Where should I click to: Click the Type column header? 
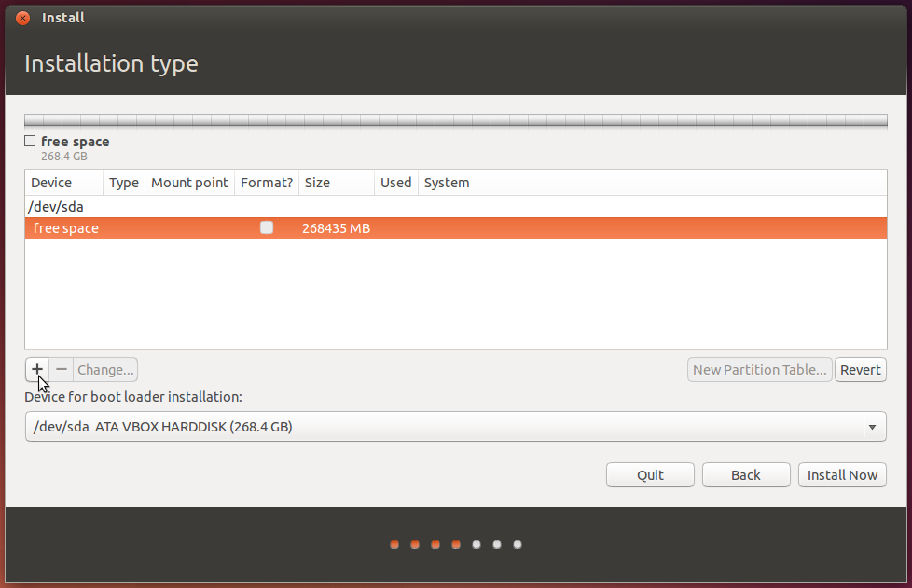click(123, 183)
